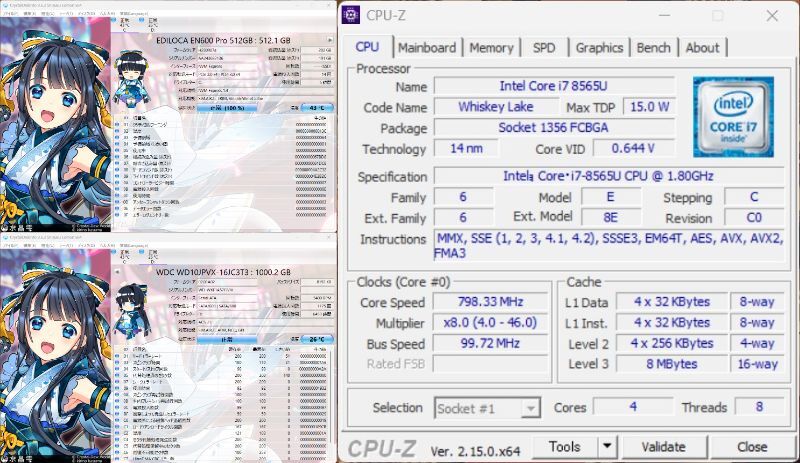Click the 26 °C temperature button

317,339
